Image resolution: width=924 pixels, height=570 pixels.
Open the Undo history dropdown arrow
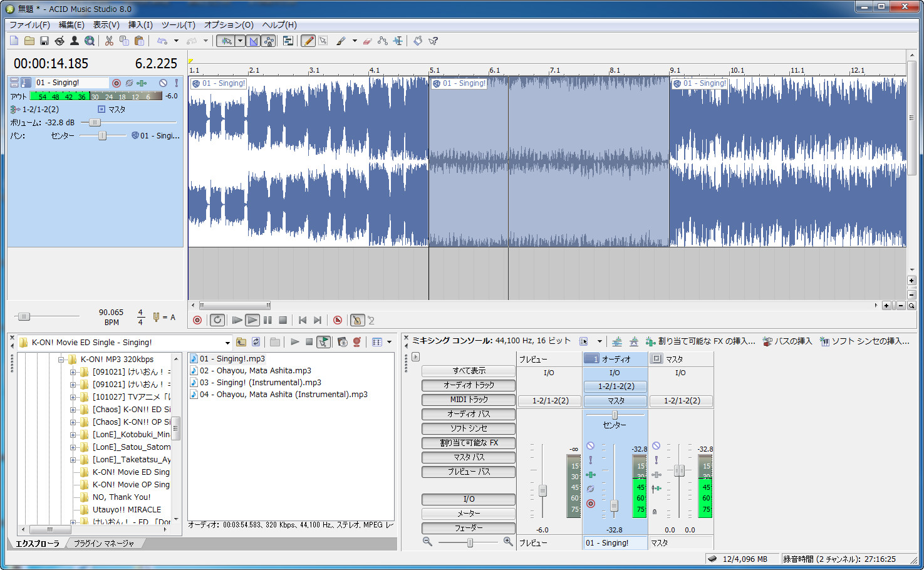click(176, 41)
